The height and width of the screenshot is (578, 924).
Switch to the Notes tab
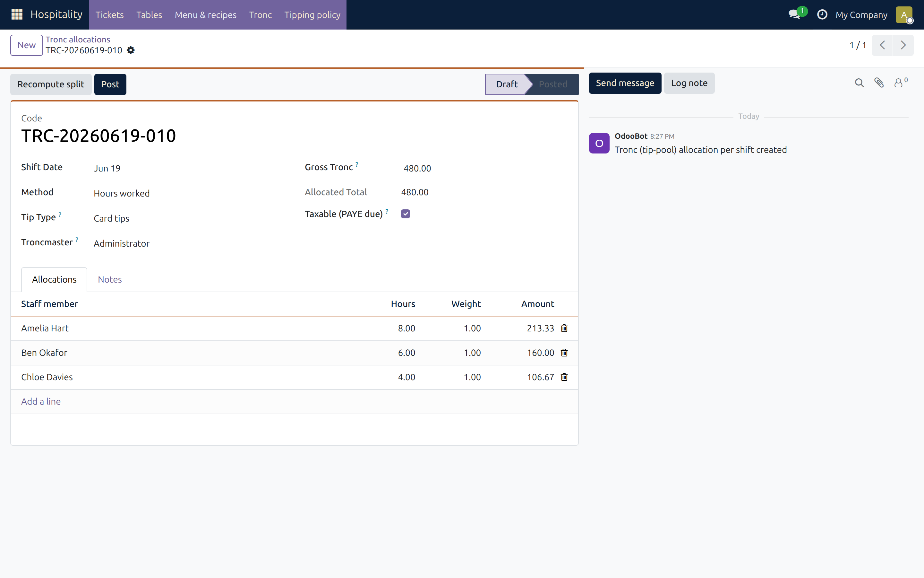(x=110, y=279)
